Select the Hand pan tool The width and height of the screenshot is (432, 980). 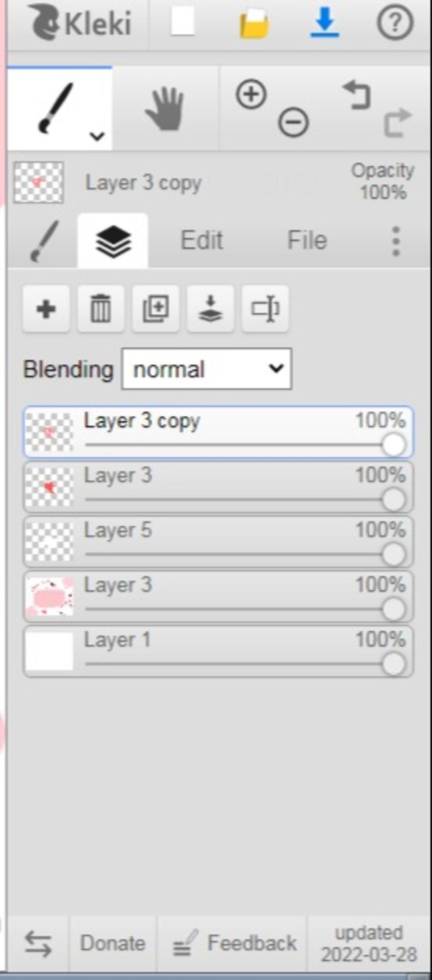point(165,108)
